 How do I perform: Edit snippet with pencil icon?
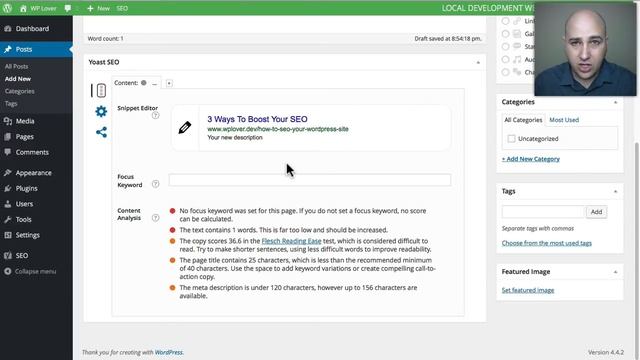(184, 128)
